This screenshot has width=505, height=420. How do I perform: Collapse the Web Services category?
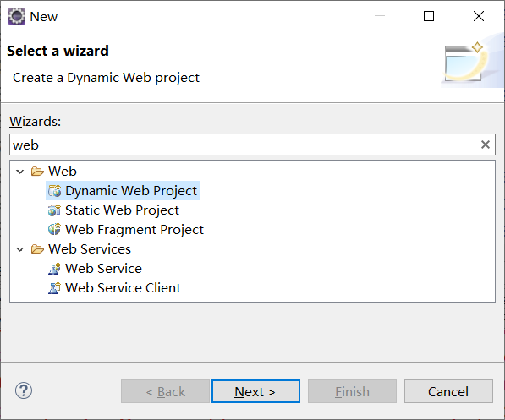click(20, 249)
